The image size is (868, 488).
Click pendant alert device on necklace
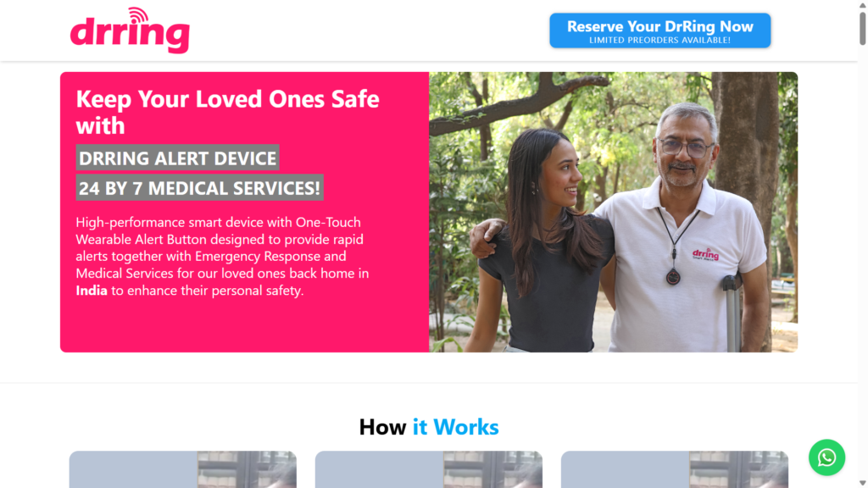[x=673, y=275]
